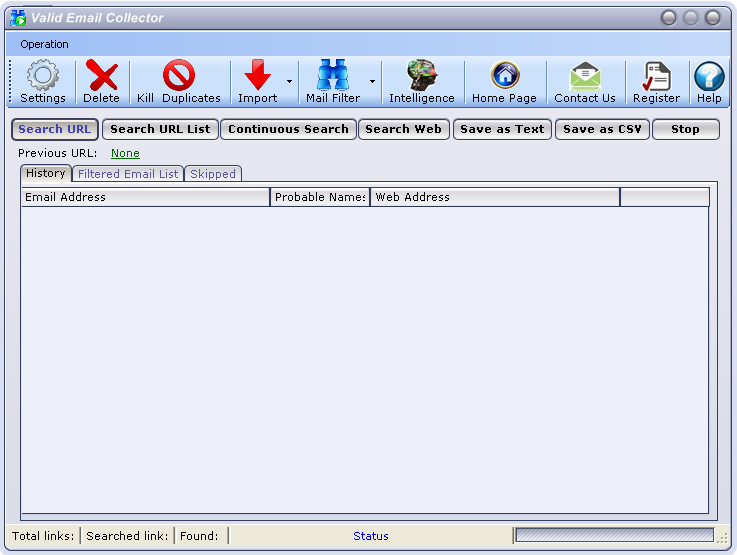Switch to the History tab

pyautogui.click(x=46, y=173)
